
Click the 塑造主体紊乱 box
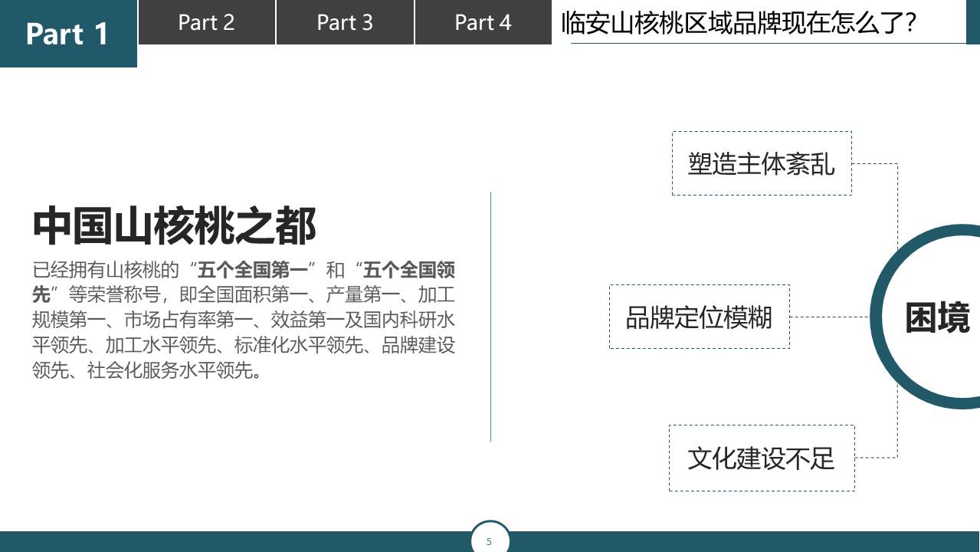click(762, 163)
